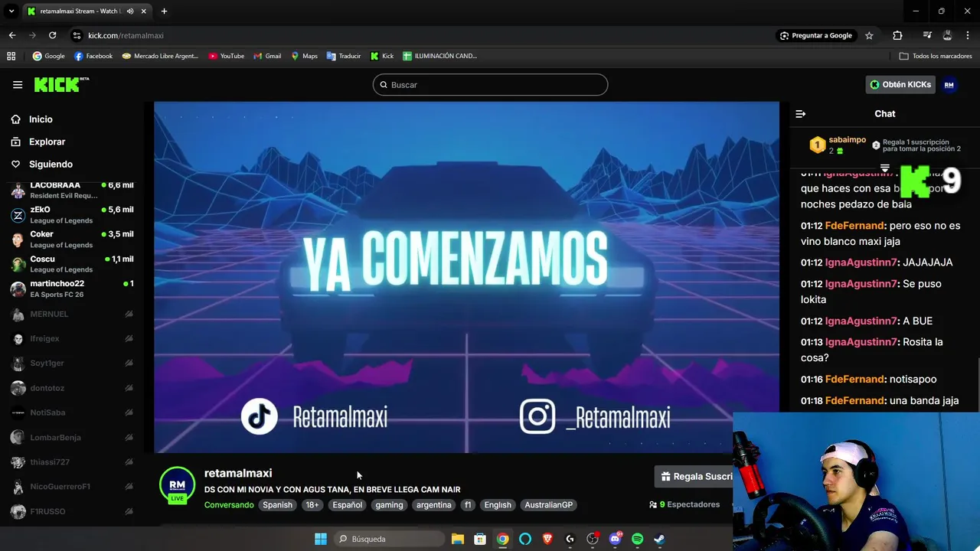This screenshot has width=980, height=551.
Task: Click the Obtén KICKs button
Action: click(x=900, y=85)
